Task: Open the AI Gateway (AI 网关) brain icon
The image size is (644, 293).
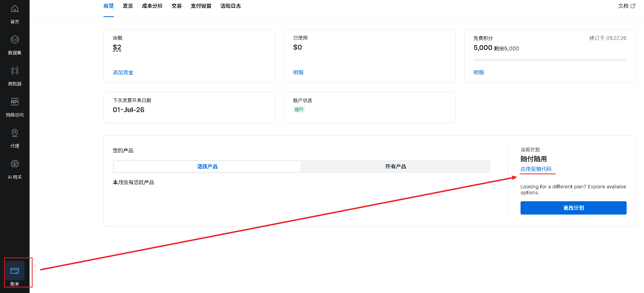Action: [x=15, y=164]
